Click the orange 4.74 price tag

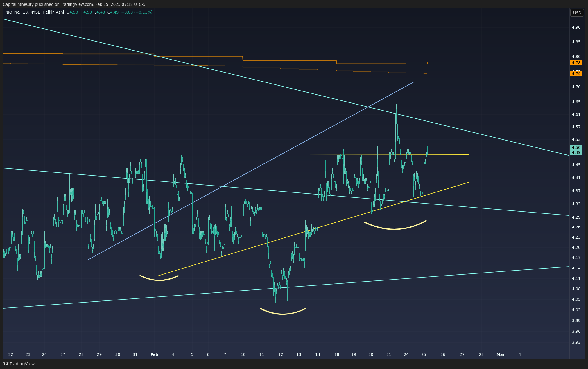pos(576,74)
